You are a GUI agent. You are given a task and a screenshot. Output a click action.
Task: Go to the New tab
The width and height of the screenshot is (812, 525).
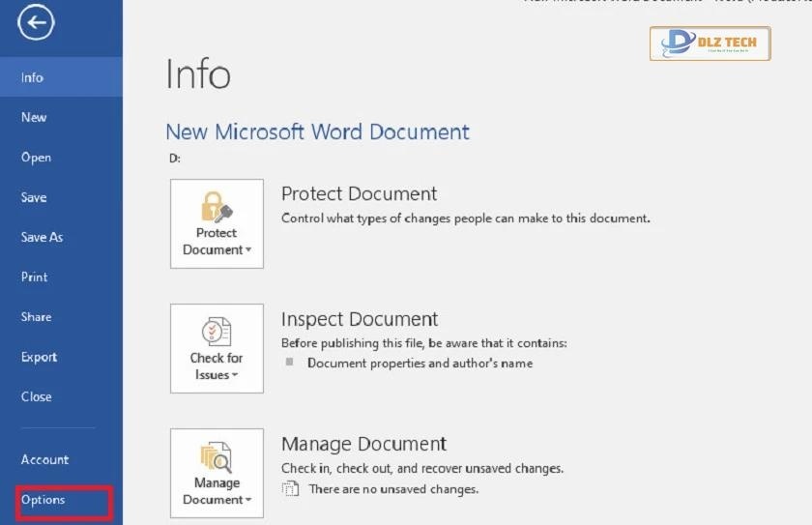(34, 117)
